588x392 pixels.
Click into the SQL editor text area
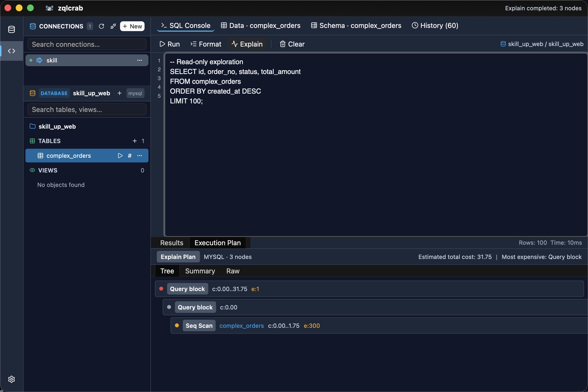pos(376,145)
